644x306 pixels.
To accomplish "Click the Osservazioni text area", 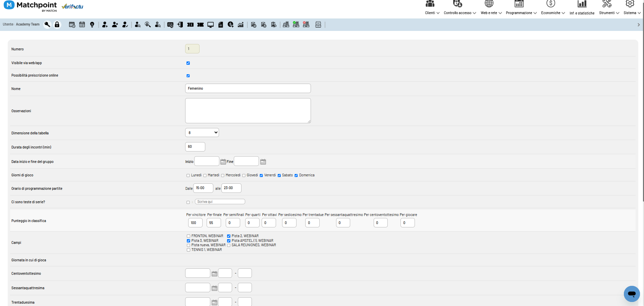I will pyautogui.click(x=248, y=111).
